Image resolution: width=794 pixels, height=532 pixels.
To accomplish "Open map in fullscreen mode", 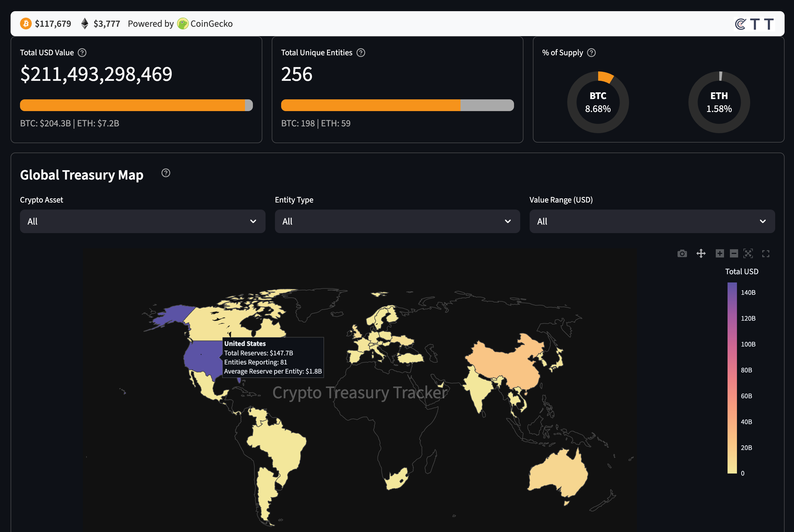I will pyautogui.click(x=766, y=253).
